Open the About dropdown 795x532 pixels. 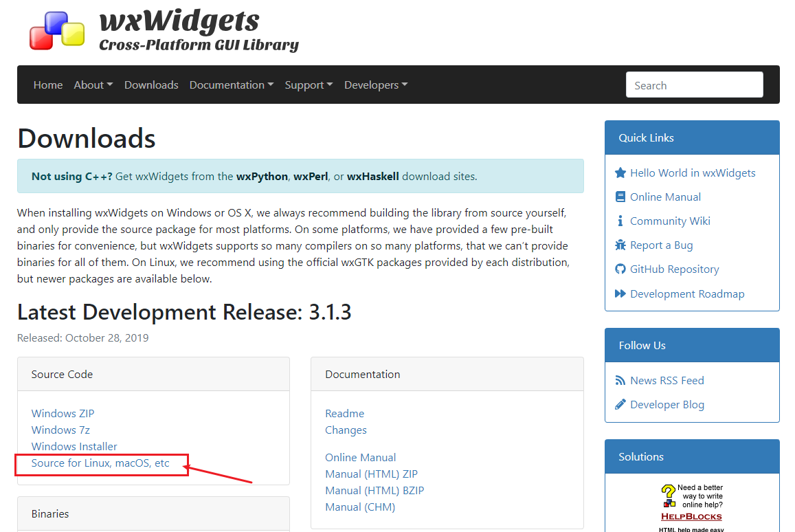[93, 85]
